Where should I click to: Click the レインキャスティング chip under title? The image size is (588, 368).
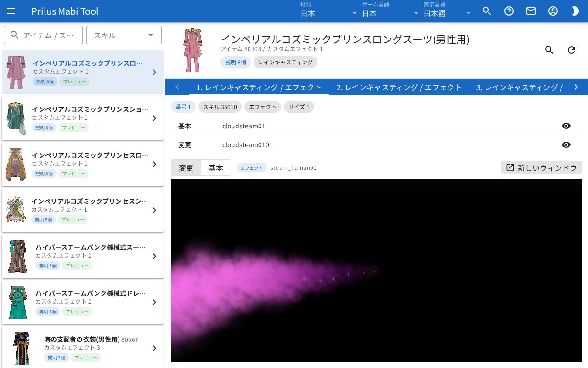click(x=285, y=62)
